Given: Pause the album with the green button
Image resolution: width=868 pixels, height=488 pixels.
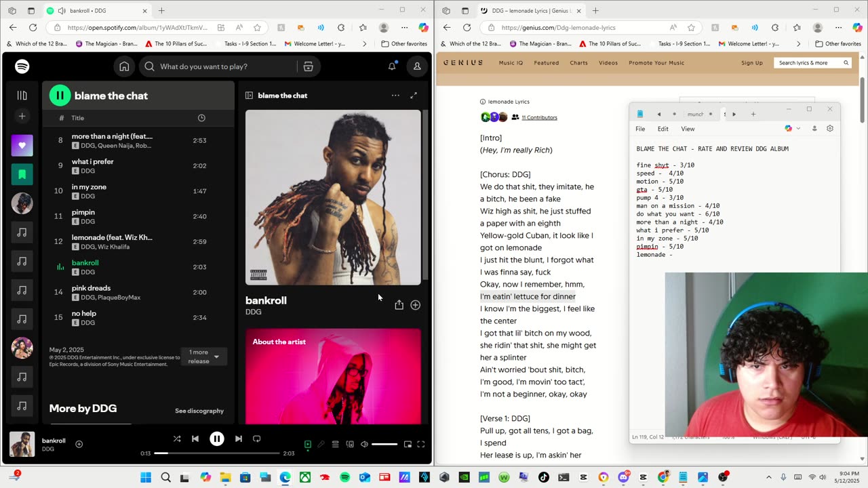Looking at the screenshot, I should tap(60, 96).
